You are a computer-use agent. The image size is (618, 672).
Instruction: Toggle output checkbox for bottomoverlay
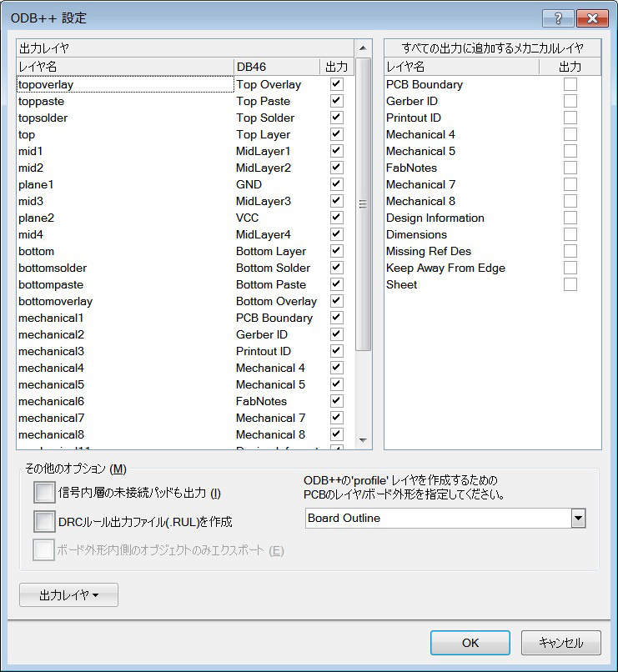point(337,301)
